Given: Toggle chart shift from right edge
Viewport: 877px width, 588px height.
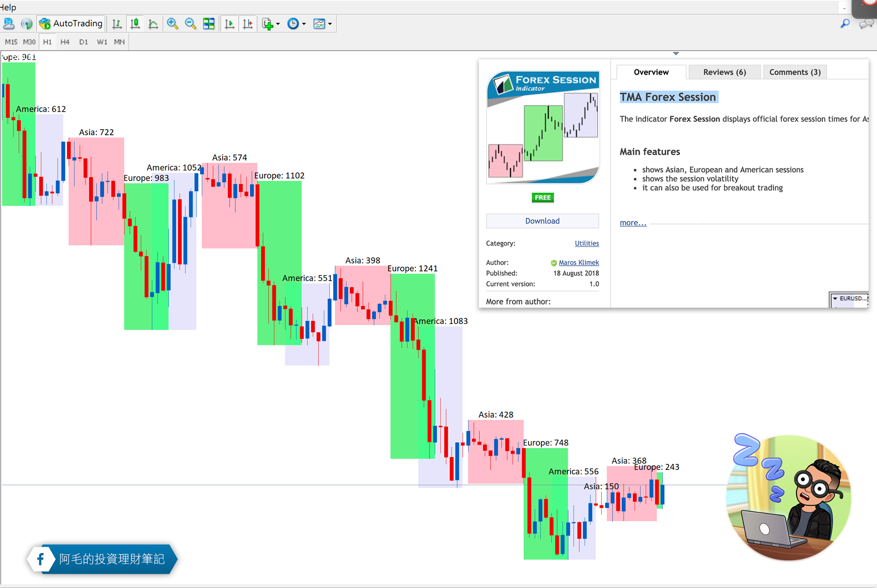Looking at the screenshot, I should point(248,24).
